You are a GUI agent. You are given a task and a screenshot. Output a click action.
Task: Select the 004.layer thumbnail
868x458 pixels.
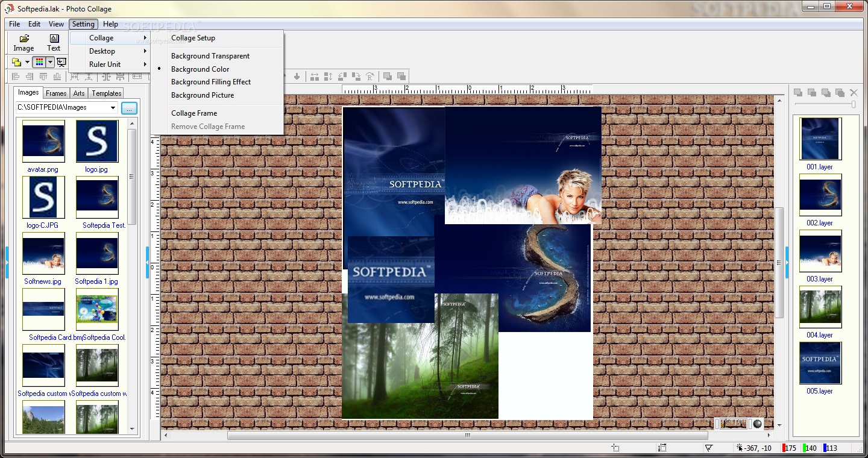820,307
